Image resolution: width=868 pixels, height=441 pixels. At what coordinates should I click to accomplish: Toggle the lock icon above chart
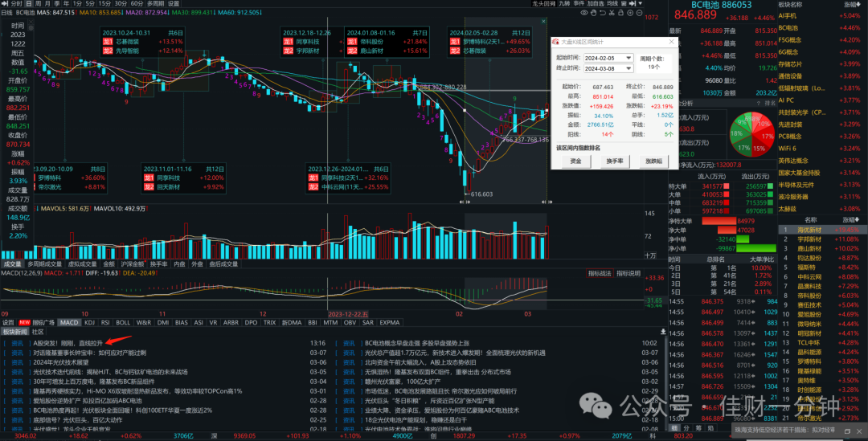pos(621,12)
